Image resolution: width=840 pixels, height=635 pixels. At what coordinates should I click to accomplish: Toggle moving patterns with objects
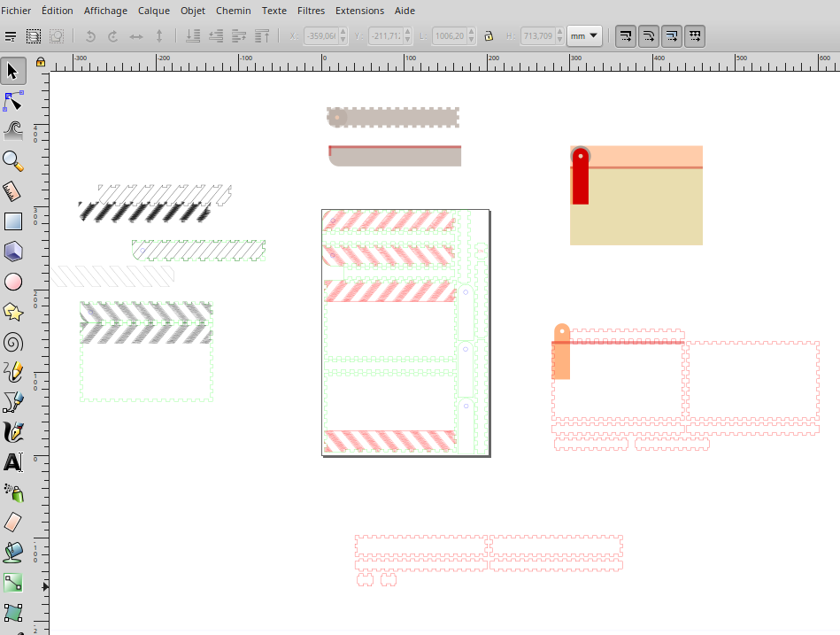point(695,36)
